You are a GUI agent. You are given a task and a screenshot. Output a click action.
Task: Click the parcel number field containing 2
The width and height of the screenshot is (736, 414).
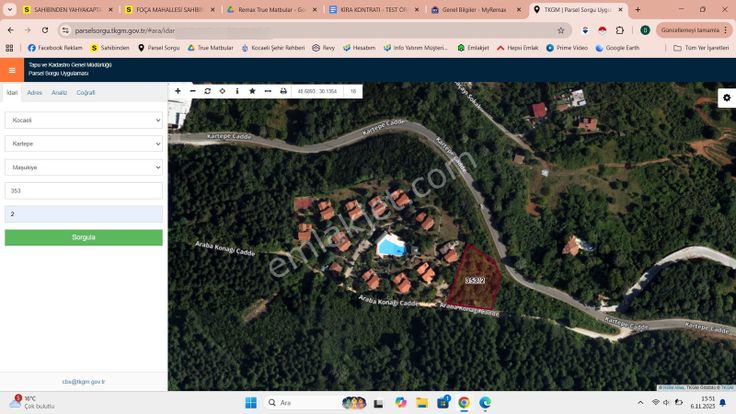(83, 214)
